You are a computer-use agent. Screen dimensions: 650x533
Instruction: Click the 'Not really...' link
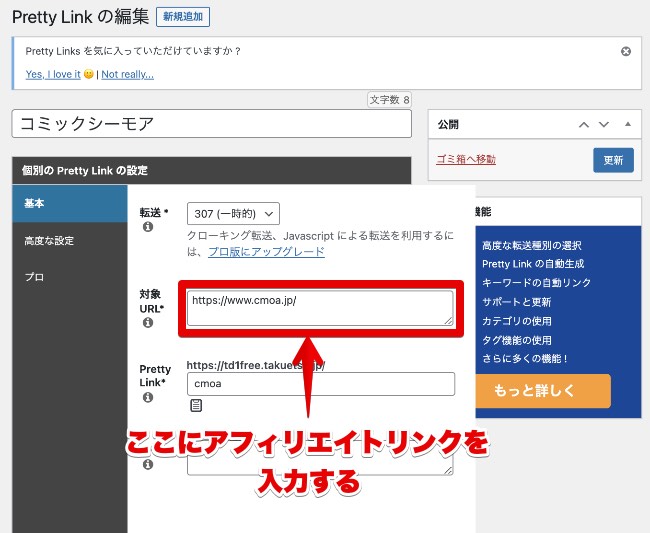point(127,74)
